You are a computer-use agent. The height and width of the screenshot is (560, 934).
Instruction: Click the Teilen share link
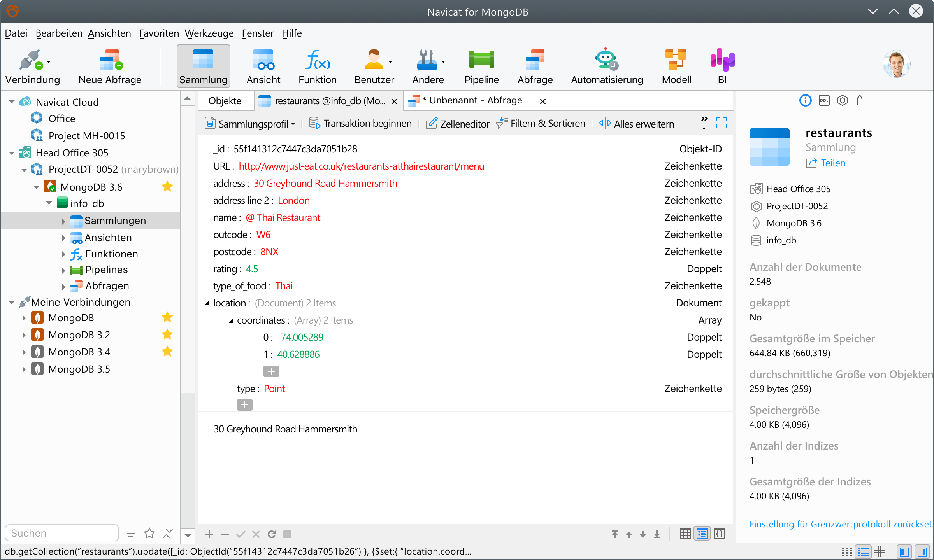click(826, 163)
